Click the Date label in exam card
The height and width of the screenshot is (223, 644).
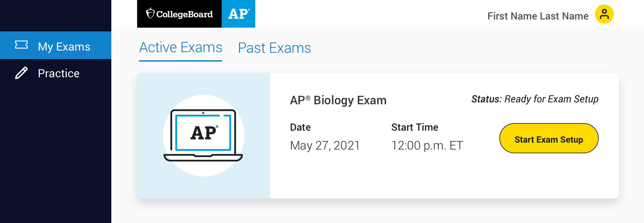coord(300,127)
